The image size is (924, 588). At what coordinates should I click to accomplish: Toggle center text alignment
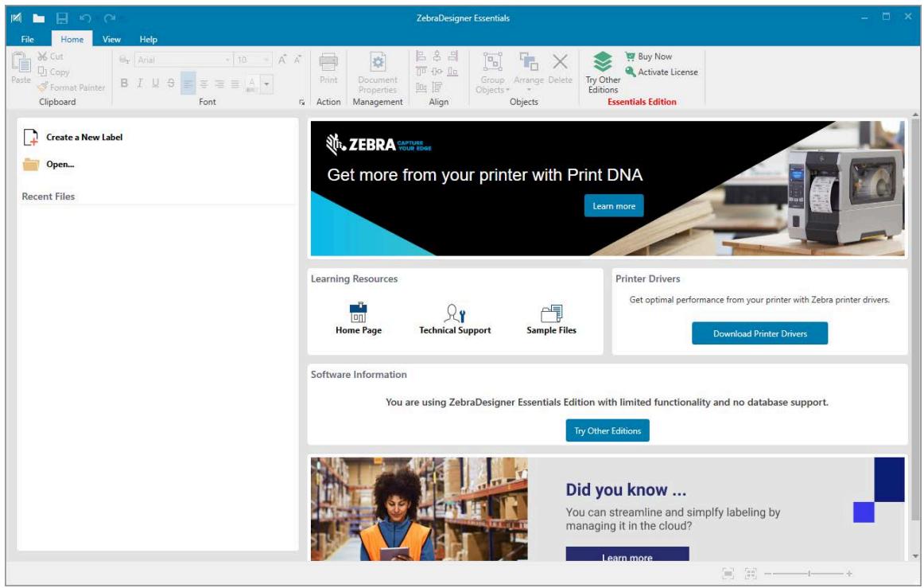204,84
